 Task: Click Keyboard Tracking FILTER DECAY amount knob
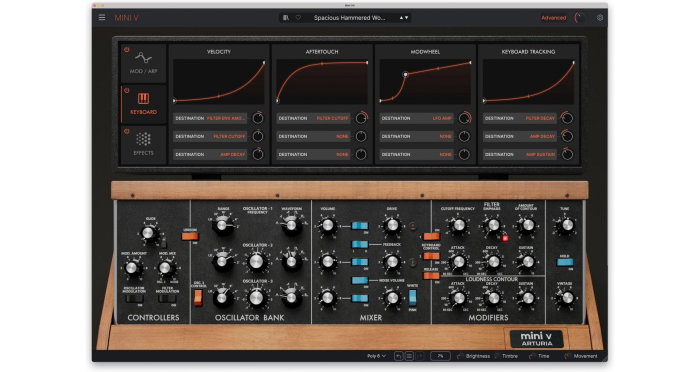pos(567,118)
